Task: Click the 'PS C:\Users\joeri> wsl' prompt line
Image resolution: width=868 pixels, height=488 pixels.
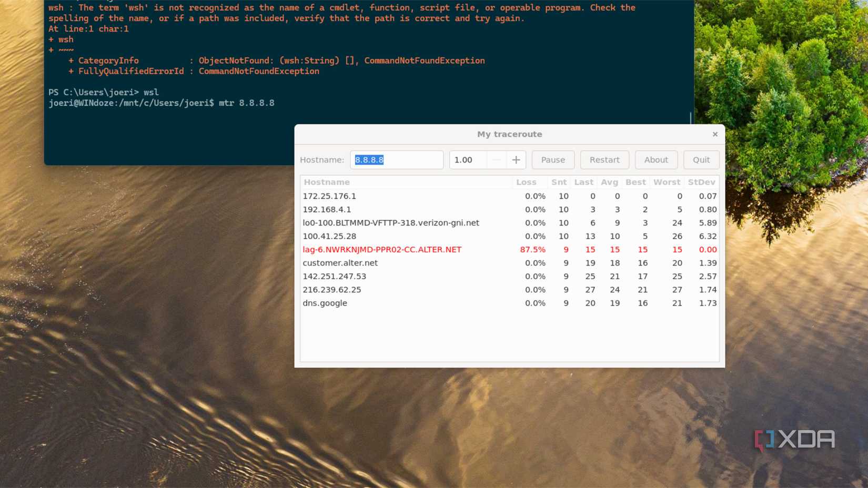Action: coord(104,93)
